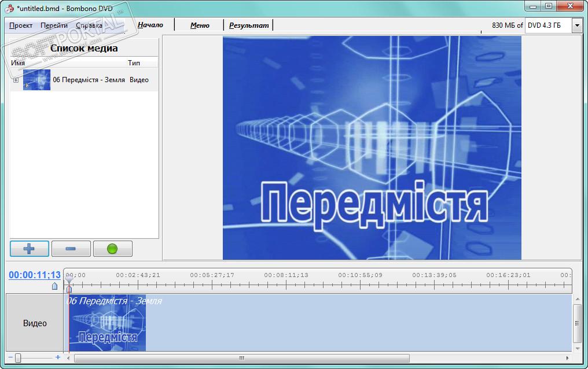Screen dimensions: 588x369
Task: Click the Видео track label button
Action: [x=35, y=323]
